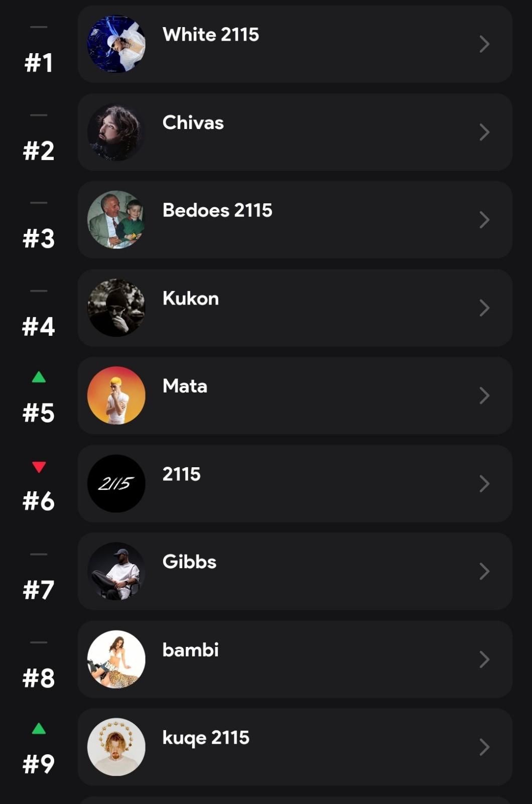Tap the chevron next to Kukon
Viewport: 532px width, 804px height.
pos(484,308)
